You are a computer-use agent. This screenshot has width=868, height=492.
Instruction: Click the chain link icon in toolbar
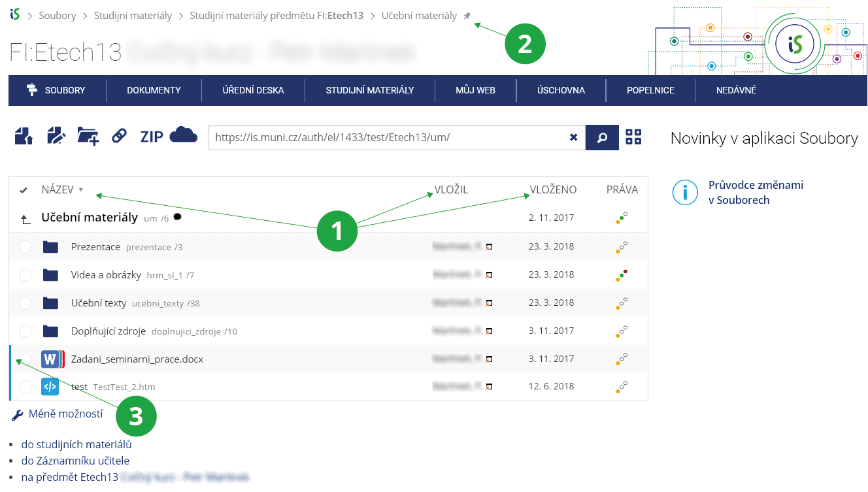coord(119,136)
